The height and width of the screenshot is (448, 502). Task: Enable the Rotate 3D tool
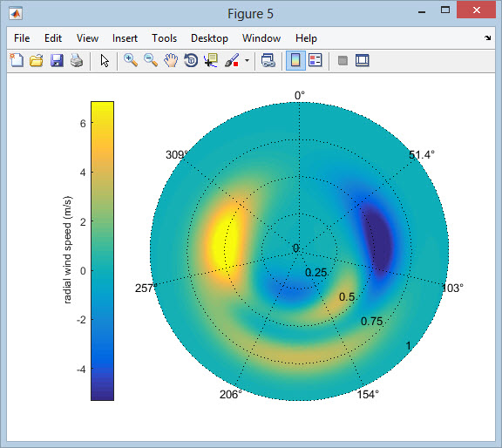click(x=191, y=60)
